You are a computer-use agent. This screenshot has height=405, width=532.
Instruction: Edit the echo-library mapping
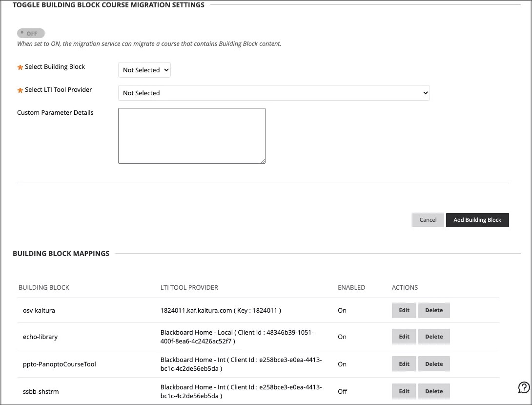pyautogui.click(x=404, y=337)
